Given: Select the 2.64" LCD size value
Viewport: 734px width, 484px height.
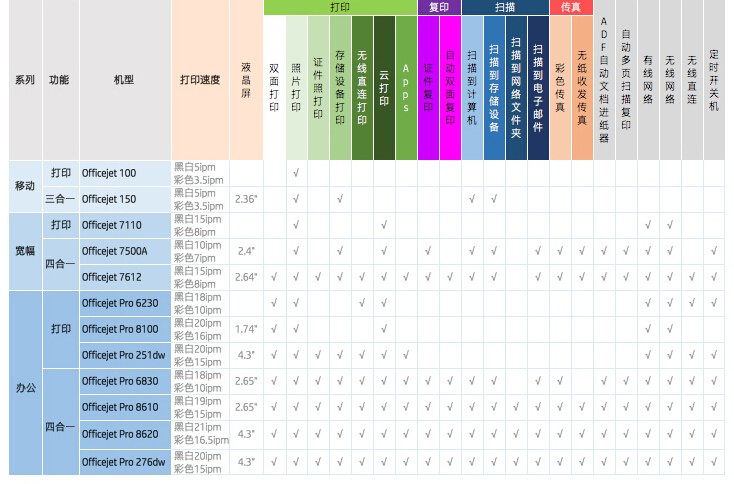Looking at the screenshot, I should [246, 278].
